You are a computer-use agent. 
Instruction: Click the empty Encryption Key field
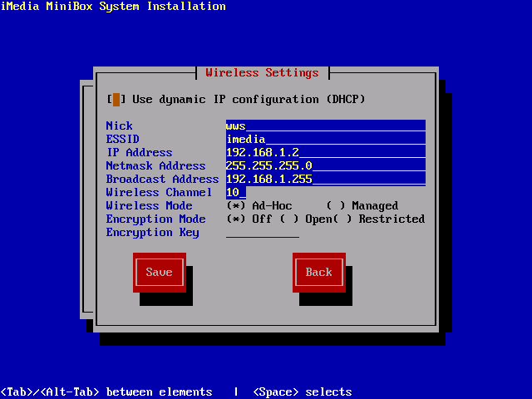point(262,233)
